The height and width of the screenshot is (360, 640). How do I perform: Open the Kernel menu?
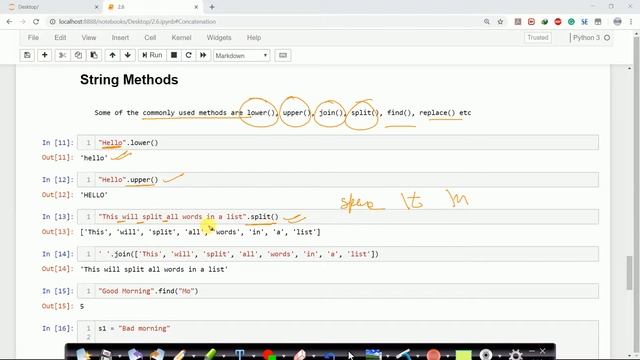181,38
